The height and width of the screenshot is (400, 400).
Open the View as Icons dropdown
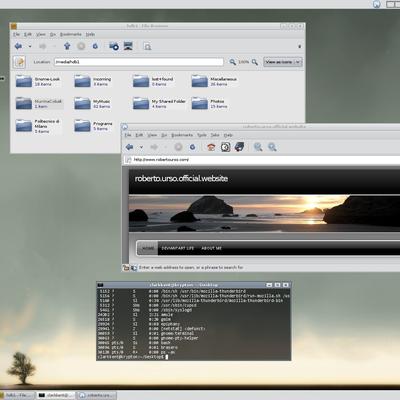283,62
